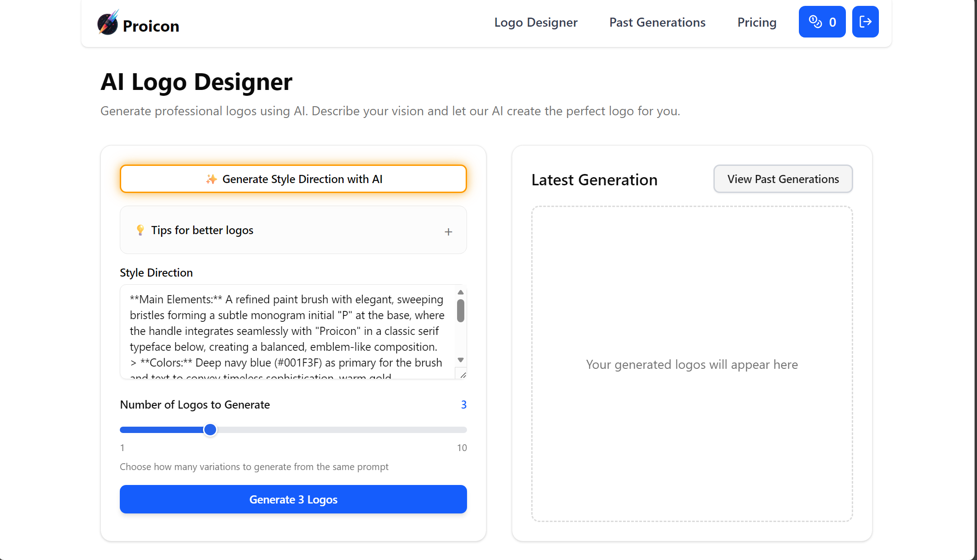Click the logo count slider handle
Image resolution: width=977 pixels, height=560 pixels.
[x=210, y=429]
